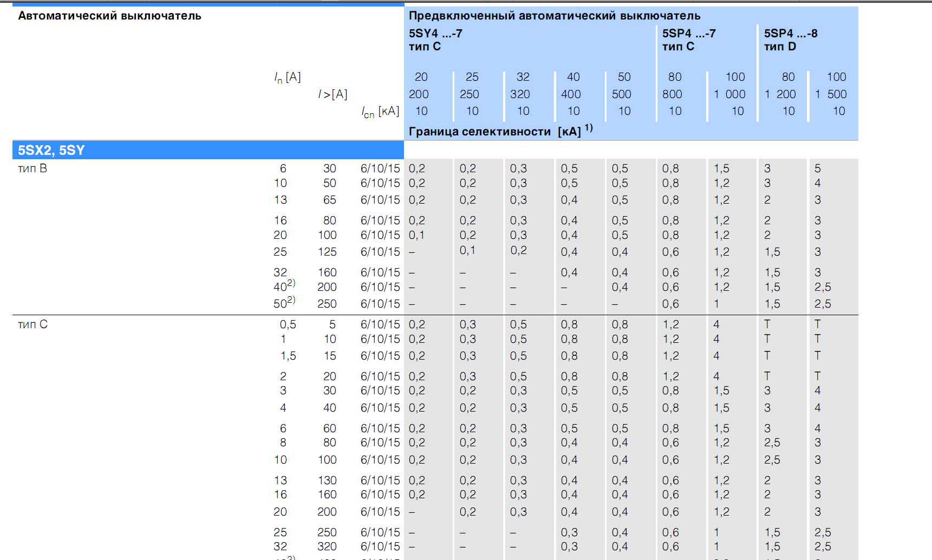
Task: Click the header value "1 200"
Action: tap(780, 94)
